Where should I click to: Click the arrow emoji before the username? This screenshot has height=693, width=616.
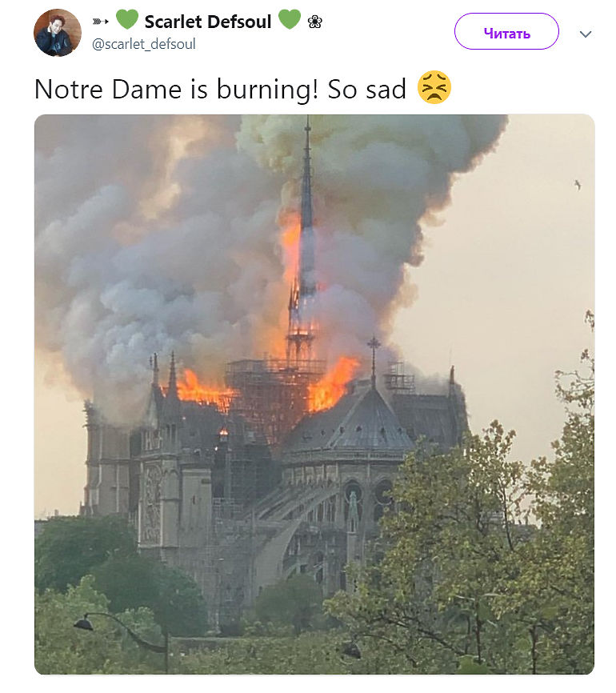tap(101, 21)
